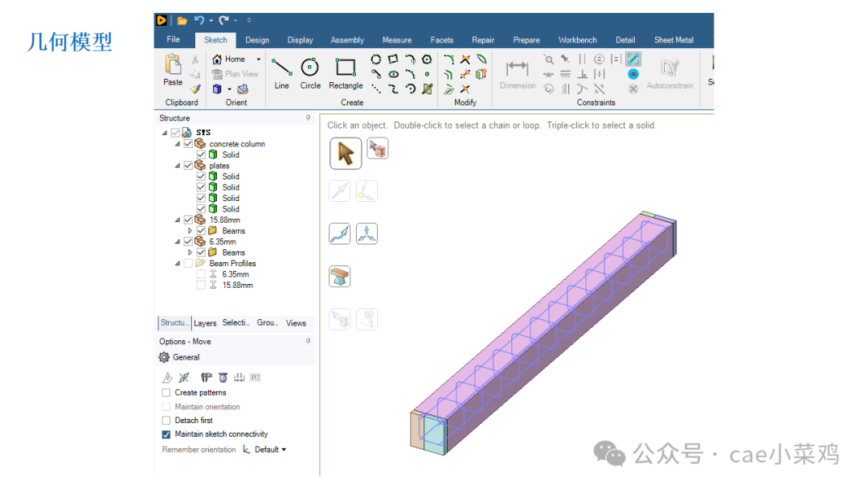The image size is (868, 489).
Task: Enable the Create patterns checkbox
Action: click(167, 392)
